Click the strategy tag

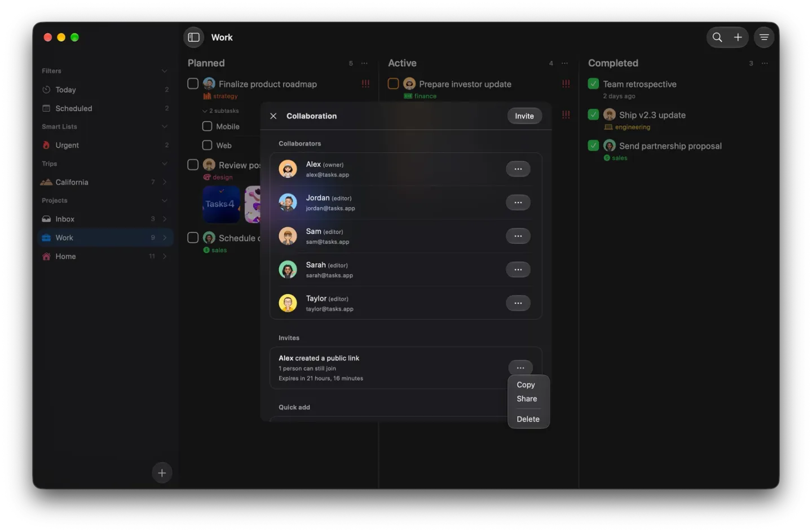220,96
